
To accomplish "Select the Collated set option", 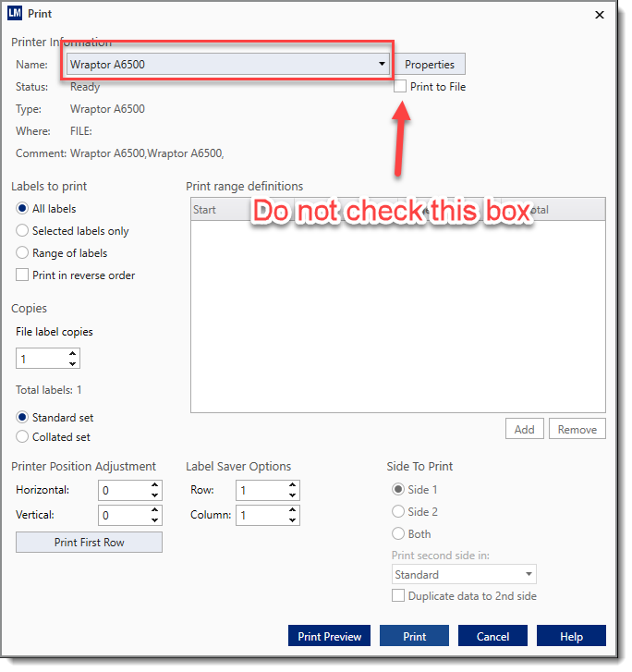I will click(x=23, y=437).
